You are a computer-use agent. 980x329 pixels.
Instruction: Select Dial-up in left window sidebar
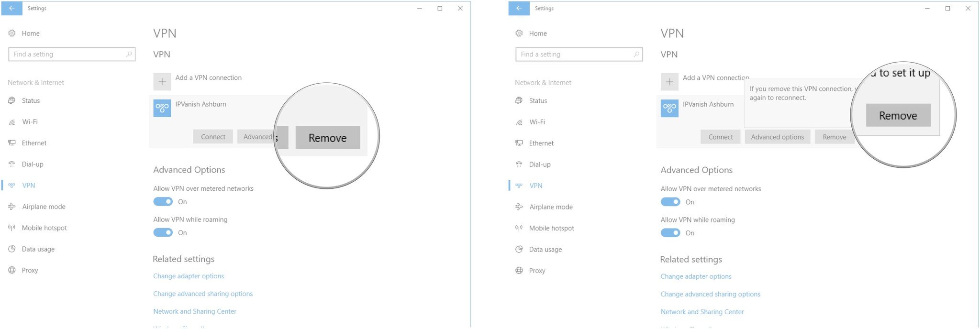(x=26, y=164)
